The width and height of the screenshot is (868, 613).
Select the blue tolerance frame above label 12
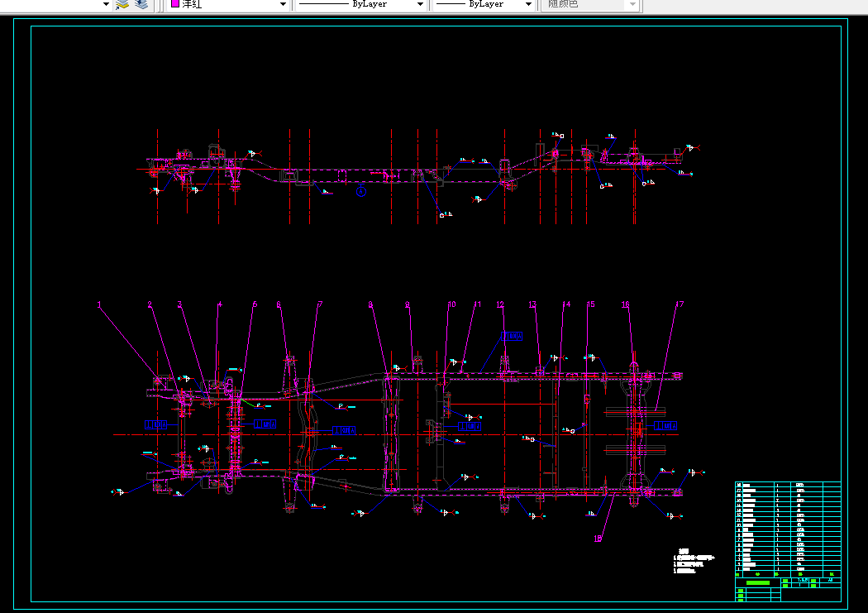pos(512,336)
